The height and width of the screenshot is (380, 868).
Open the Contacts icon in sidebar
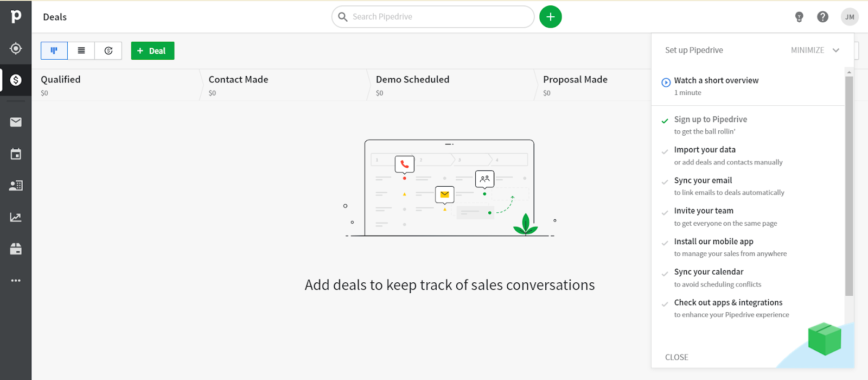click(16, 185)
